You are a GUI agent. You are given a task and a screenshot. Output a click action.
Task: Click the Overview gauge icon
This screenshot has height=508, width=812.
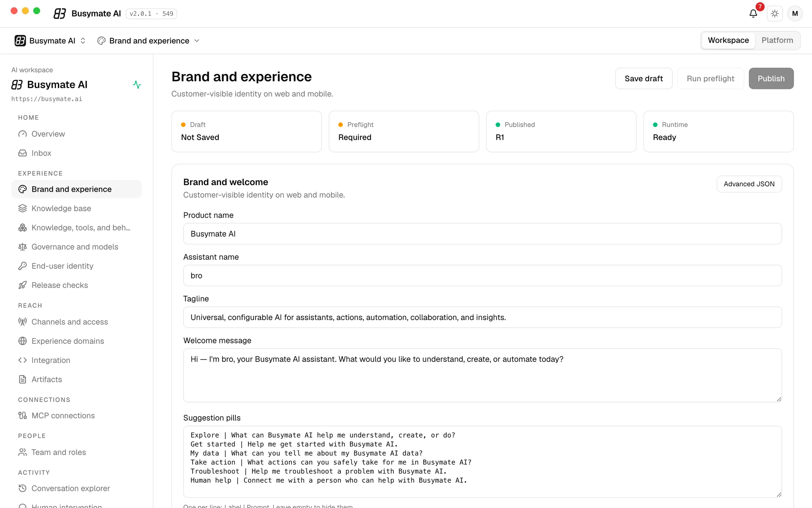click(x=23, y=134)
